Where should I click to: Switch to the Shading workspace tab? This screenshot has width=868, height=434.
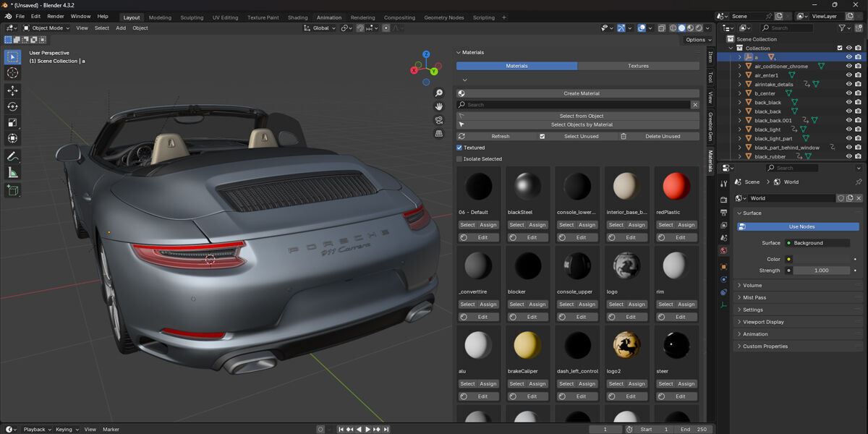(x=297, y=17)
